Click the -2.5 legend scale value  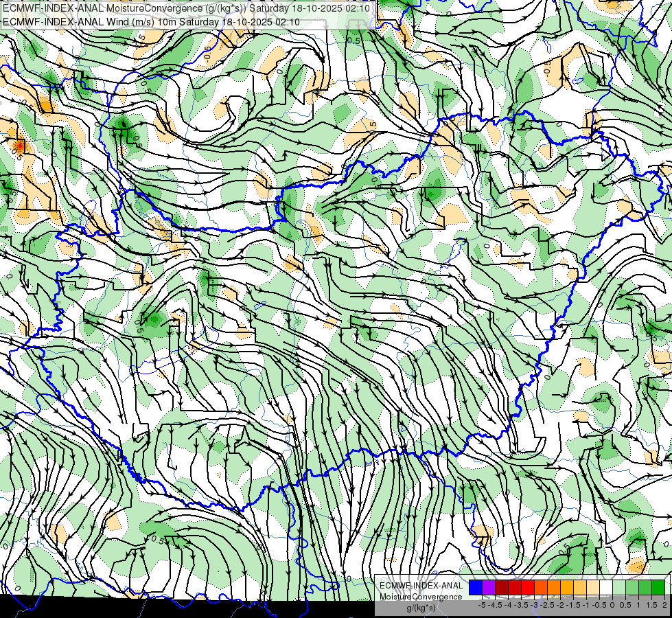click(547, 605)
